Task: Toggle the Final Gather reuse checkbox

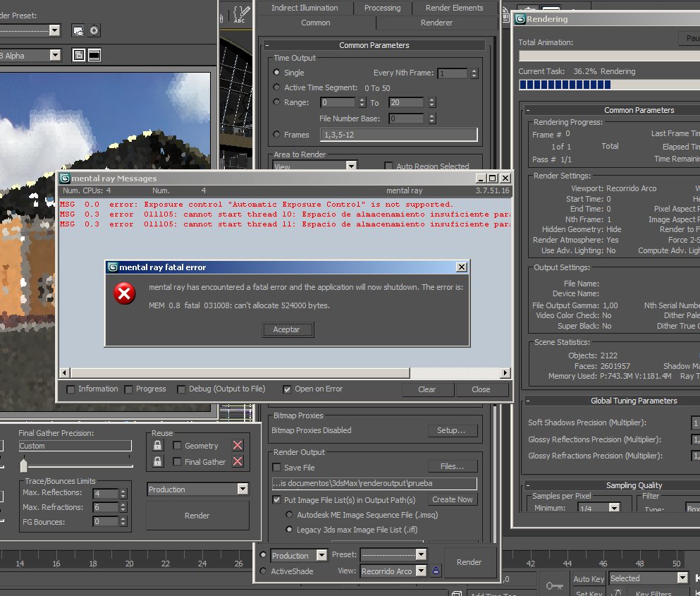Action: pos(177,461)
